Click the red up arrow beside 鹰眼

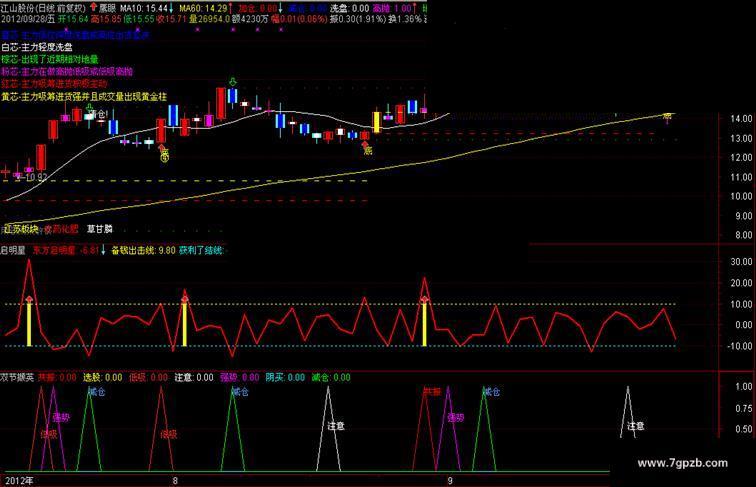click(x=94, y=8)
